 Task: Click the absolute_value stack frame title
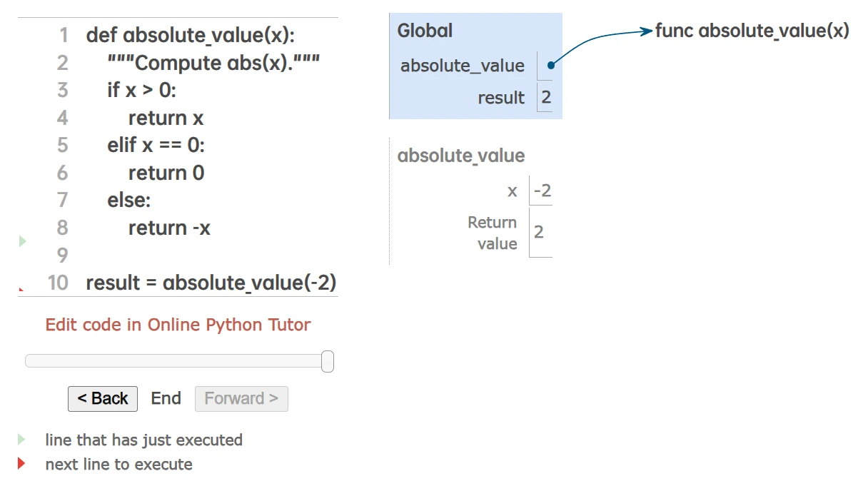pyautogui.click(x=460, y=156)
